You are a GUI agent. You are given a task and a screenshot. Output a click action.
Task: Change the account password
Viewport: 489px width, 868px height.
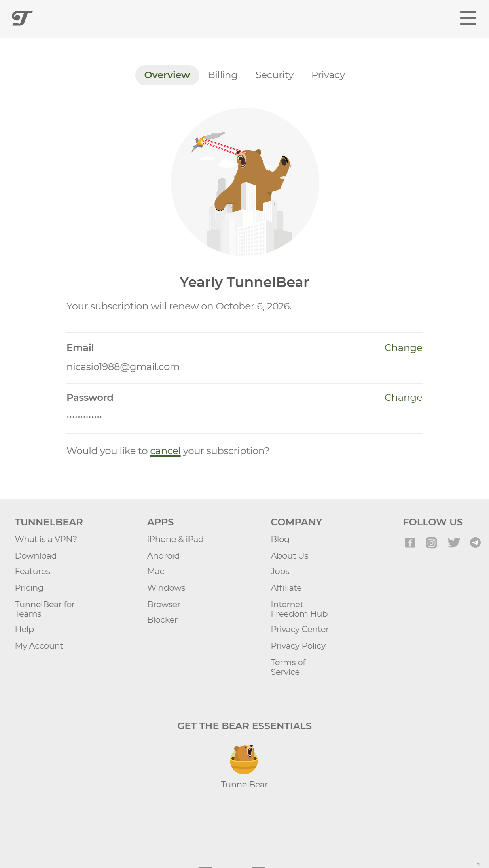[403, 398]
